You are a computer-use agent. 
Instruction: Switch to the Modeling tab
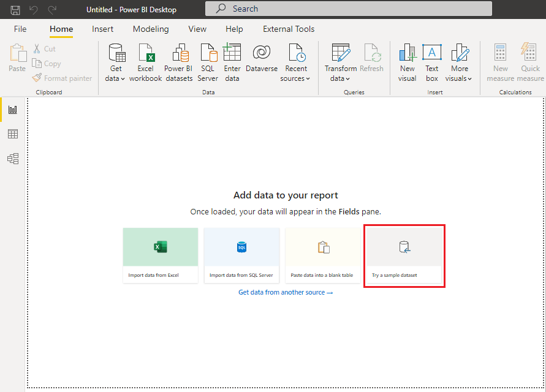151,29
